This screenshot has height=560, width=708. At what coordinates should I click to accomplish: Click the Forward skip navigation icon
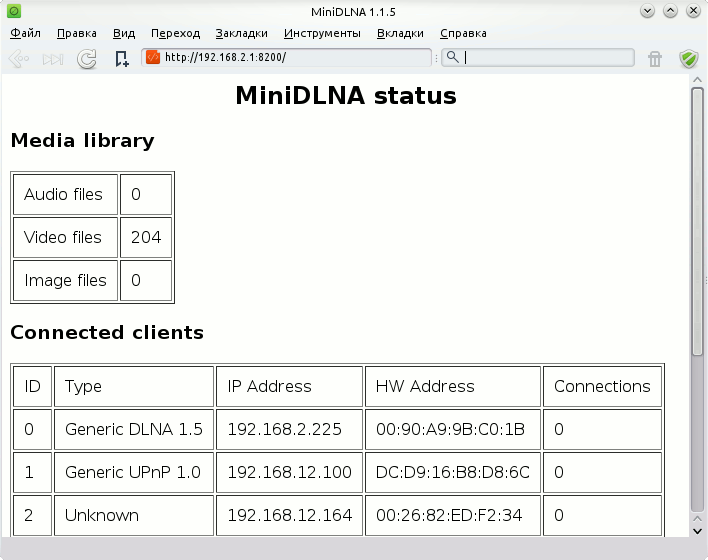[53, 59]
